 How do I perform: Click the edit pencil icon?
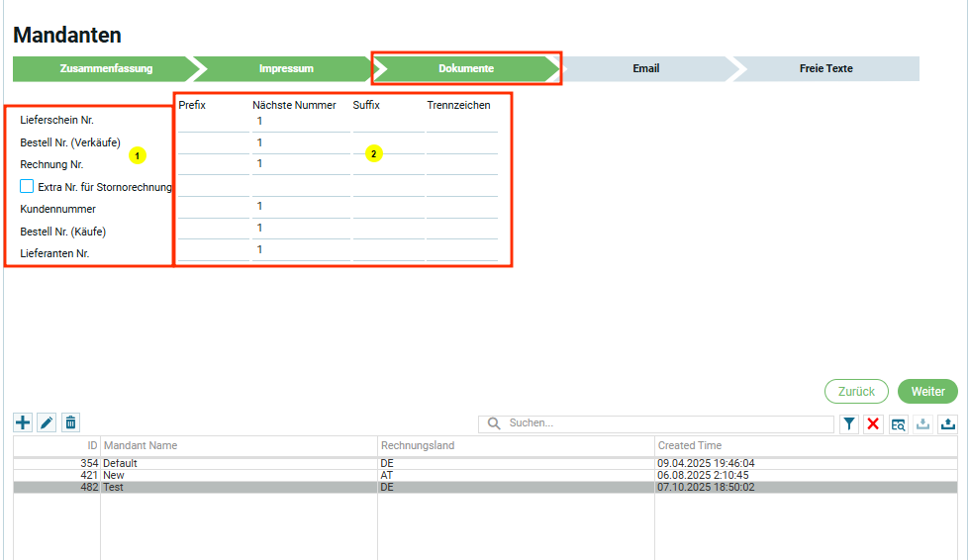click(47, 422)
